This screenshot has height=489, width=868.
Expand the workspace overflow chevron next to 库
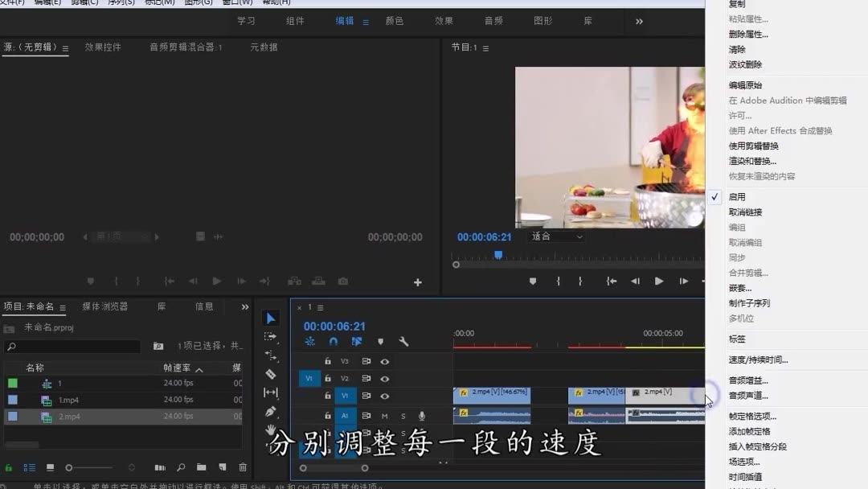click(x=639, y=22)
